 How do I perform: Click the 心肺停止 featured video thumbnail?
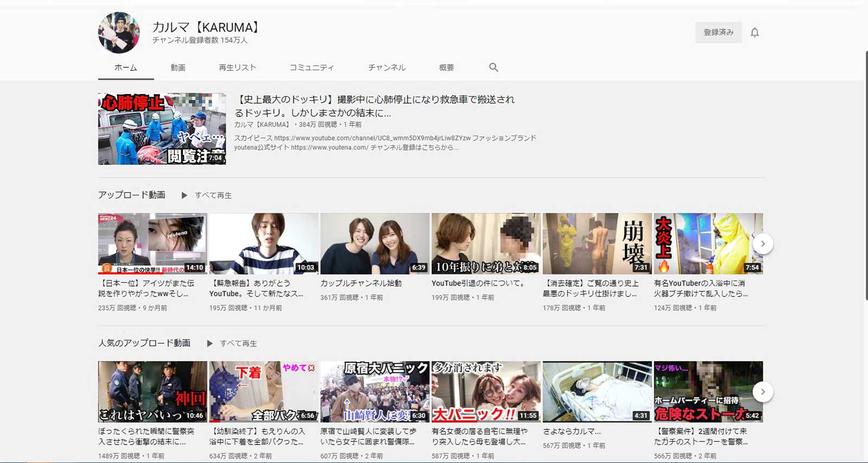point(162,129)
